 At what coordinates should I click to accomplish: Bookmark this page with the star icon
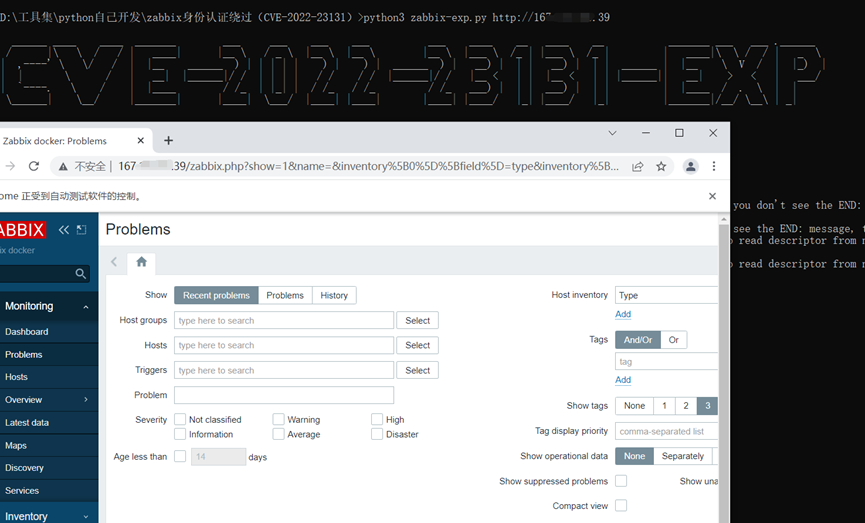(661, 166)
